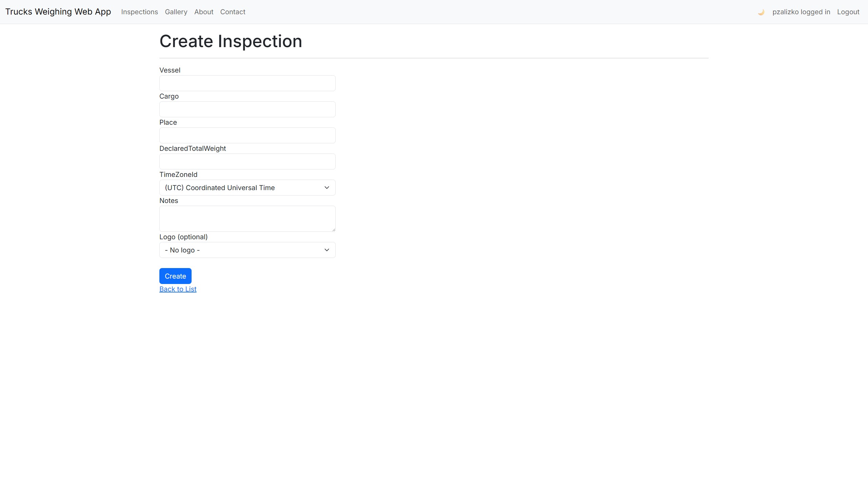Go to the Gallery page
The width and height of the screenshot is (868, 488).
pyautogui.click(x=176, y=12)
